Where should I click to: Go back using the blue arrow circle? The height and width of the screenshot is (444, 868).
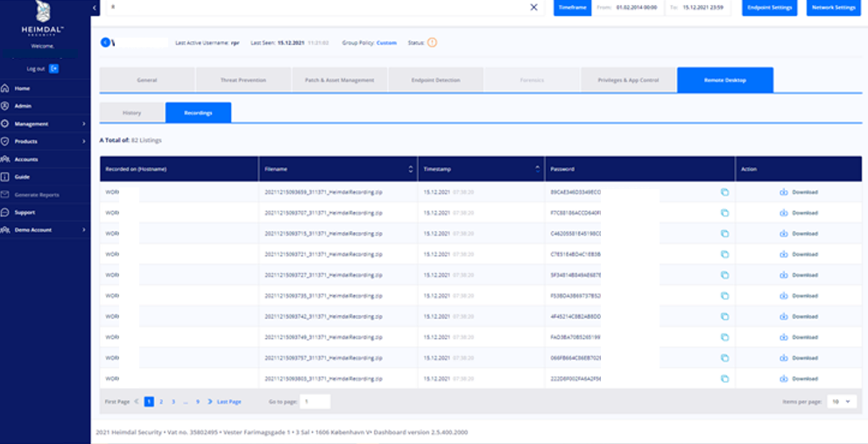(x=104, y=42)
